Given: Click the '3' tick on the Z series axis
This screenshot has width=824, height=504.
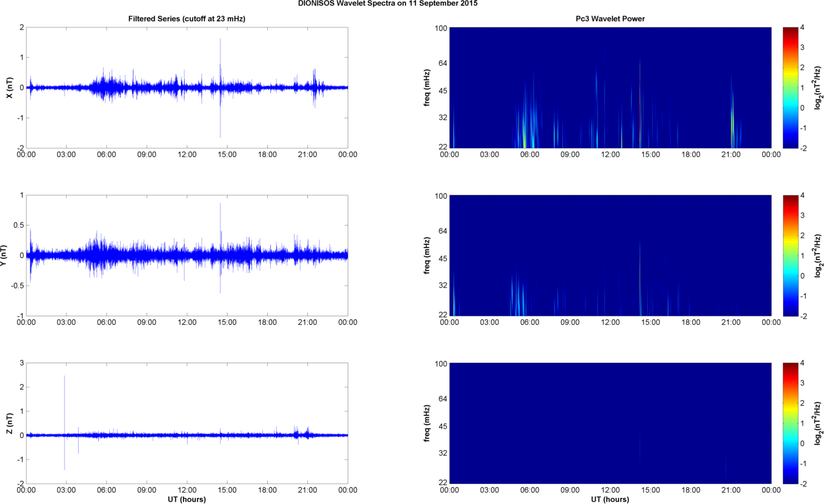Looking at the screenshot, I should click(x=21, y=363).
